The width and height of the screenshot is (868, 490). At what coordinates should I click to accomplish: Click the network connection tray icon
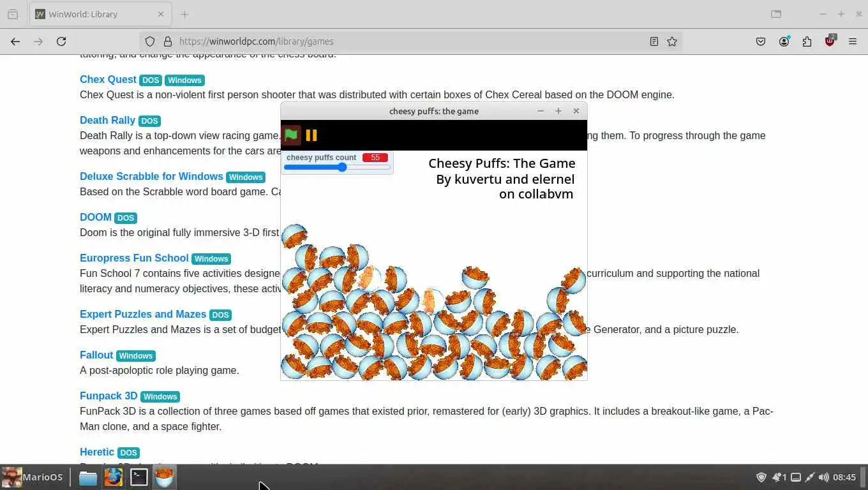pyautogui.click(x=810, y=477)
